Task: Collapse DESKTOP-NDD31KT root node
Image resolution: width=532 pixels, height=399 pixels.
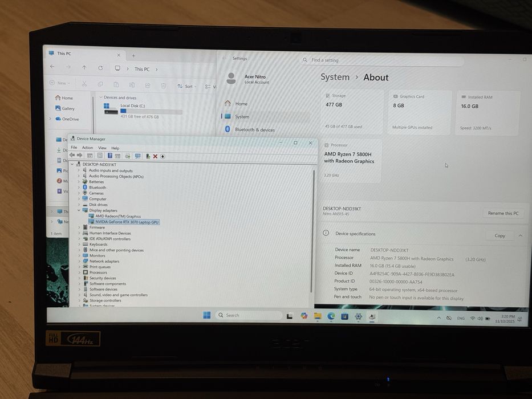Action: [x=72, y=164]
